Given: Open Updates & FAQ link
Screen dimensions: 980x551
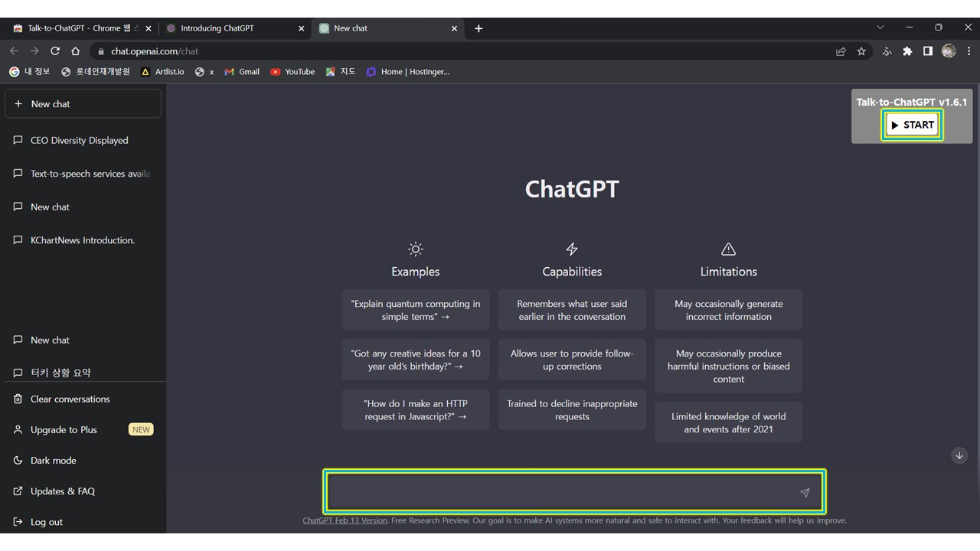Looking at the screenshot, I should pos(83,491).
